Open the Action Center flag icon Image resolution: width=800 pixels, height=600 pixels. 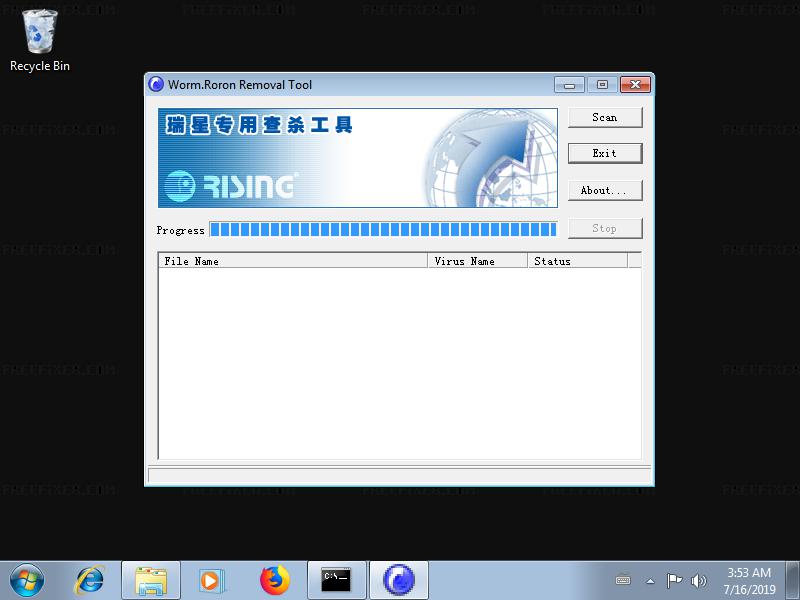pyautogui.click(x=674, y=581)
